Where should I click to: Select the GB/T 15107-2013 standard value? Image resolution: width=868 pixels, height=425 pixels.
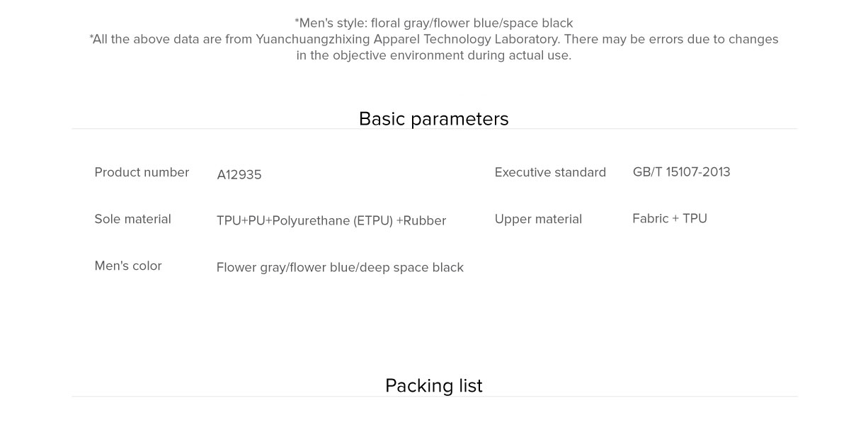tap(681, 172)
